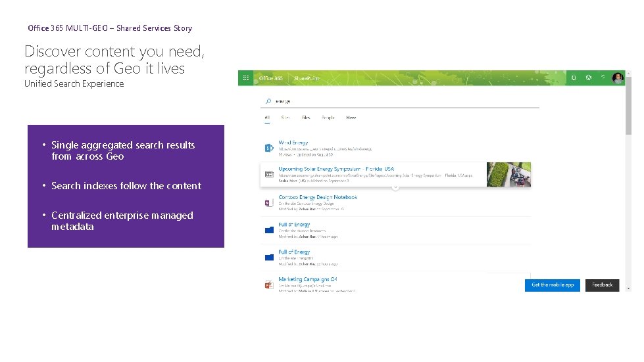Open the second Full of Energy result
644x362 pixels.
[294, 252]
